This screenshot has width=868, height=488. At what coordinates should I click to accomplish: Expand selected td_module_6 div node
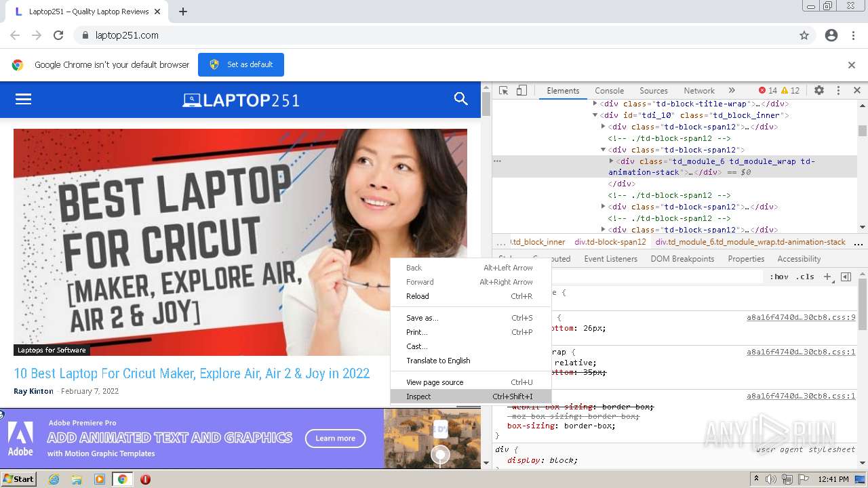(611, 161)
